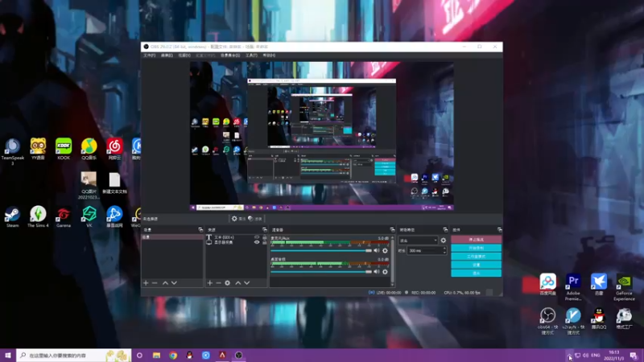
Task: Pop out the Audio Mixer dock panel
Action: click(392, 230)
